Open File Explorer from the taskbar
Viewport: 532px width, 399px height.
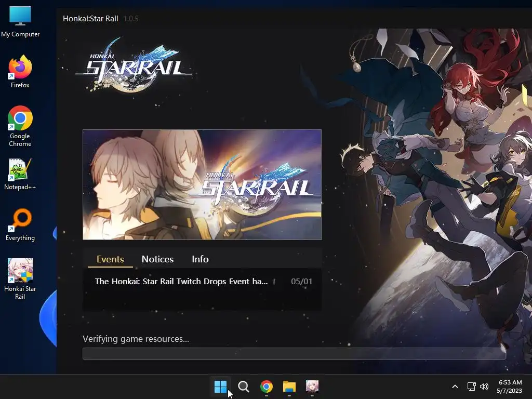tap(289, 387)
